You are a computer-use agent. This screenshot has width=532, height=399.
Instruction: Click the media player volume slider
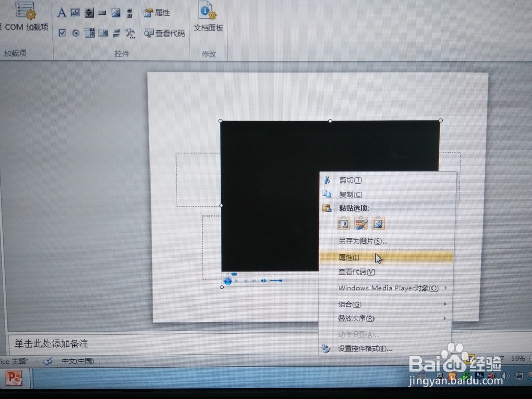coord(280,281)
